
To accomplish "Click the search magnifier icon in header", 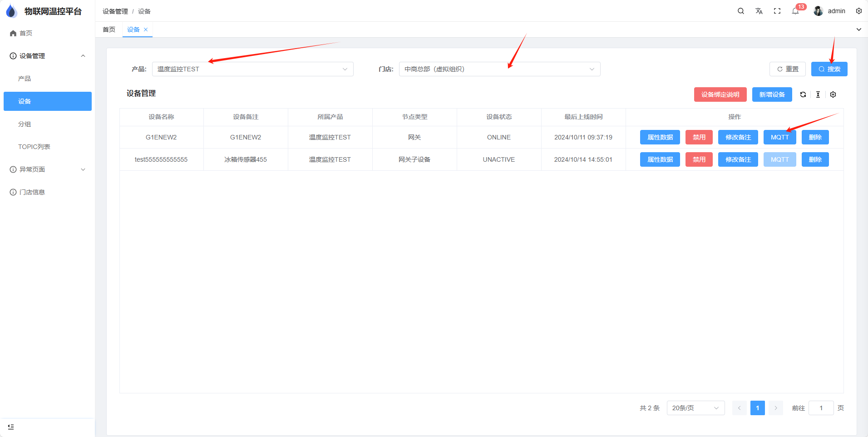I will pos(741,11).
